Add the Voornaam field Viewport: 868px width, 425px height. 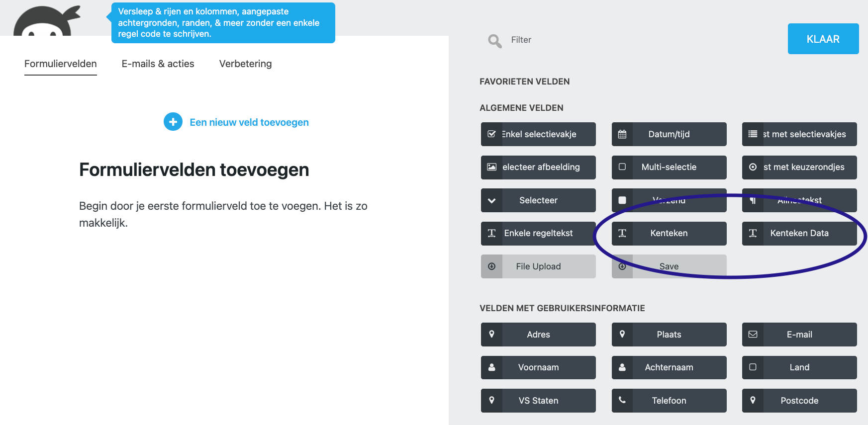(x=538, y=367)
